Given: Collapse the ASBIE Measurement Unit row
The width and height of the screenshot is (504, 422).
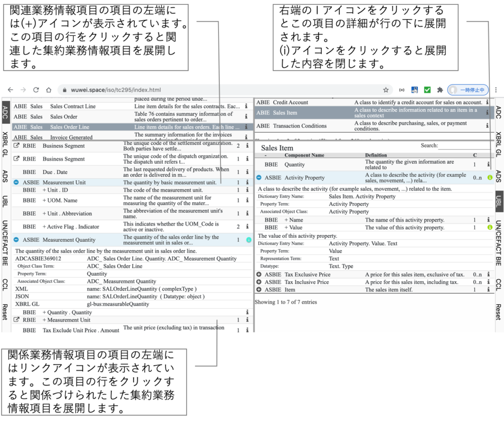Looking at the screenshot, I should tap(16, 182).
